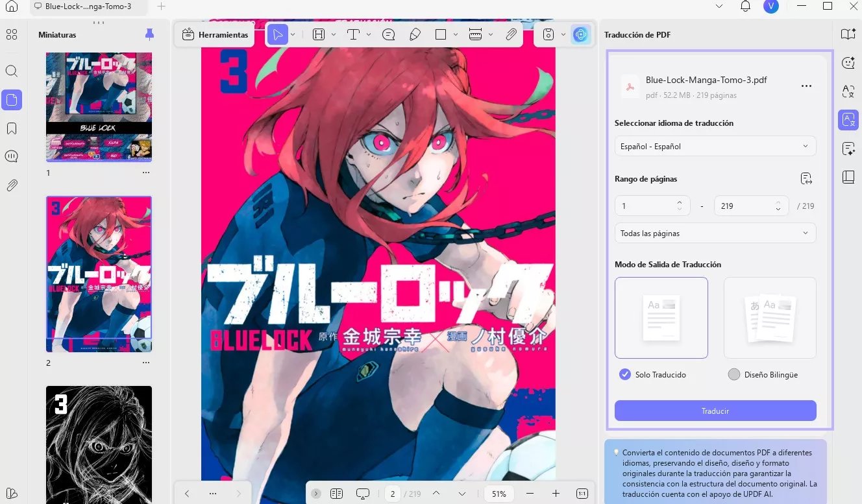This screenshot has width=862, height=504.
Task: Choose the rectangle shape tool
Action: tap(441, 34)
